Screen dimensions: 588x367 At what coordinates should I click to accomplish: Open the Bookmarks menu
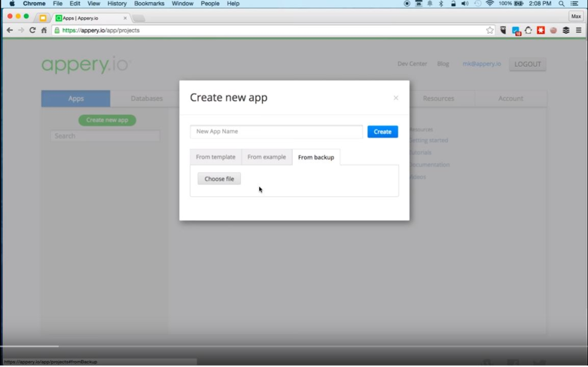coord(149,4)
